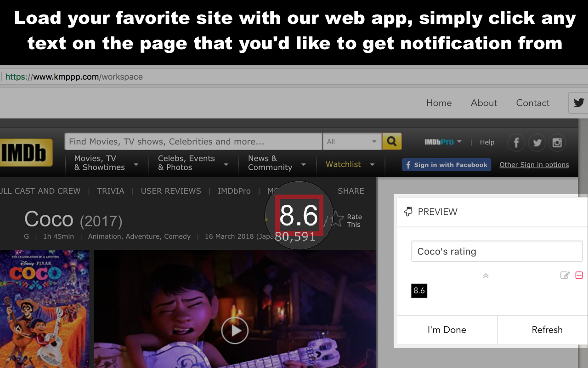Click the Twitter bird icon in header
Viewport: 588px width, 368px height.
click(578, 103)
